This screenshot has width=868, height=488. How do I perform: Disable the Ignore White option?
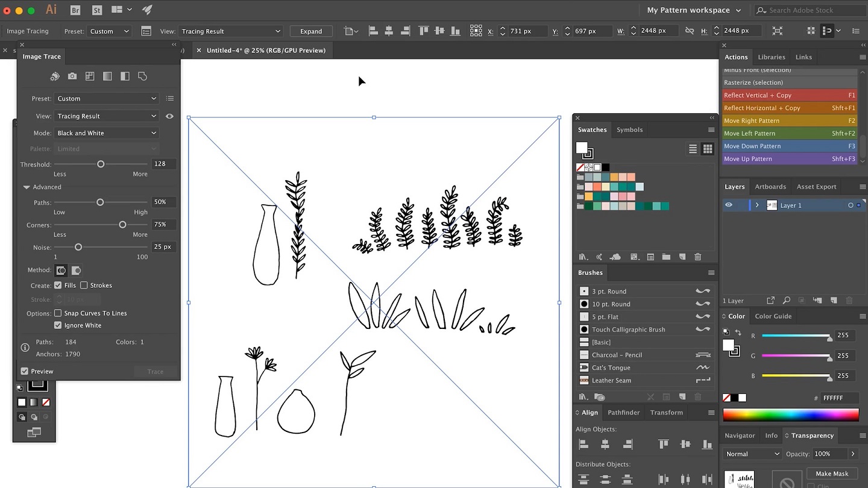[57, 325]
